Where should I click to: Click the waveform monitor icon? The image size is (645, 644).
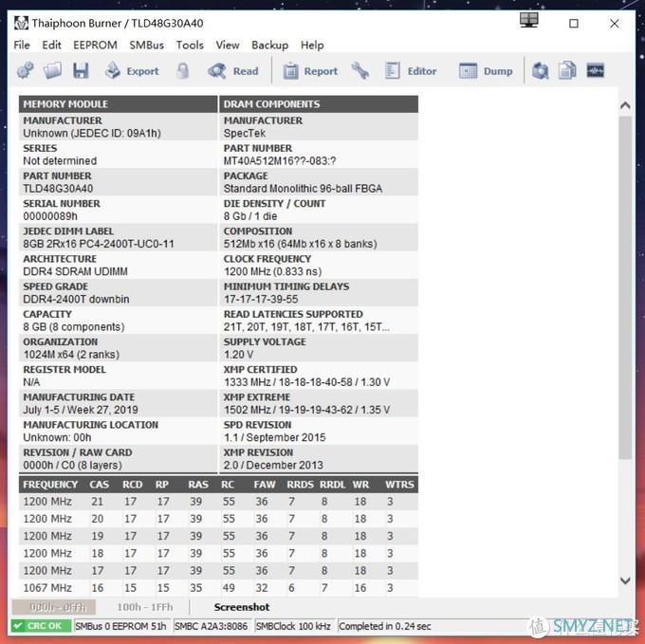[596, 71]
